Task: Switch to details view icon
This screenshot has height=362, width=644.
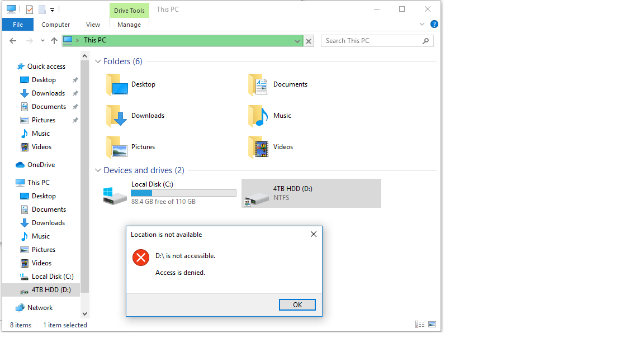Action: (420, 324)
